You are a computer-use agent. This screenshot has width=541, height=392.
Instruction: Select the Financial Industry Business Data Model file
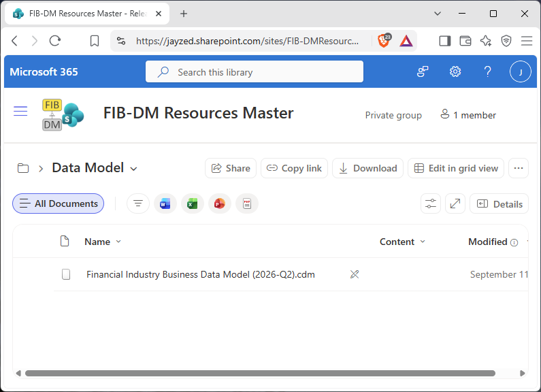(x=66, y=274)
